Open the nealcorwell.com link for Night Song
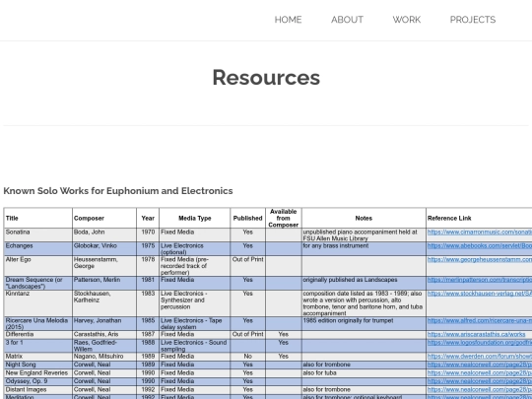 pyautogui.click(x=480, y=365)
